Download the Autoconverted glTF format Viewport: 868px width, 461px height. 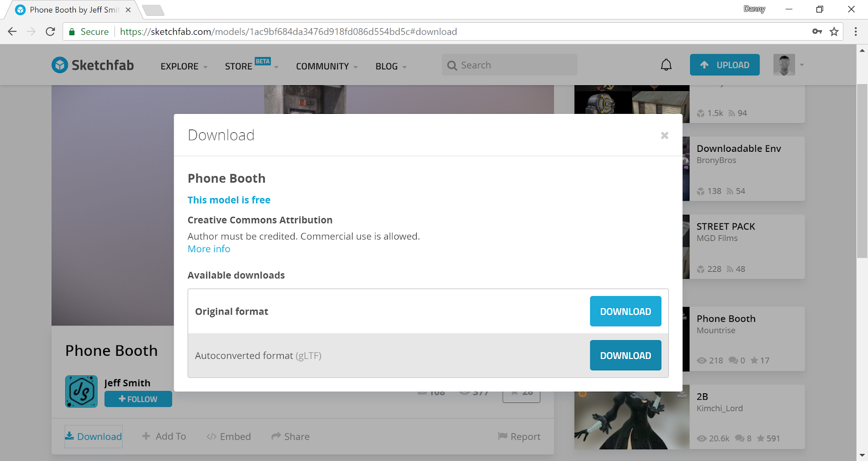pos(626,355)
